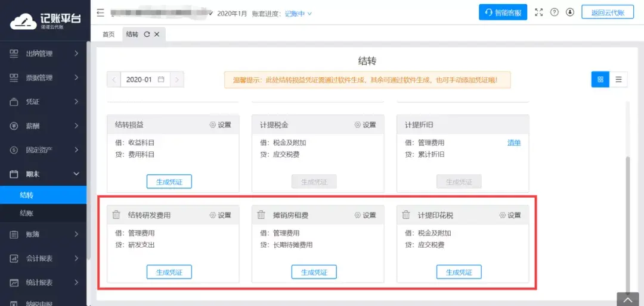Open the help question mark icon
Image resolution: width=644 pixels, height=306 pixels.
pos(555,13)
